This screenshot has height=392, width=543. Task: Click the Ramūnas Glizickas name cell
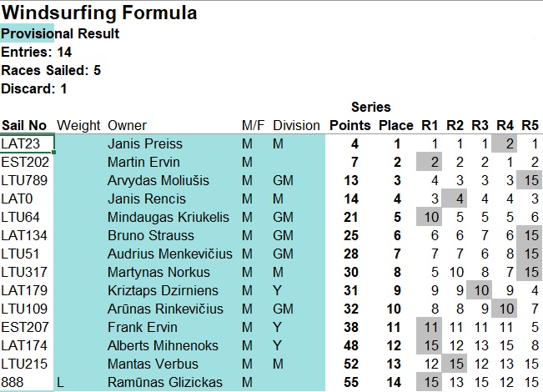(165, 382)
